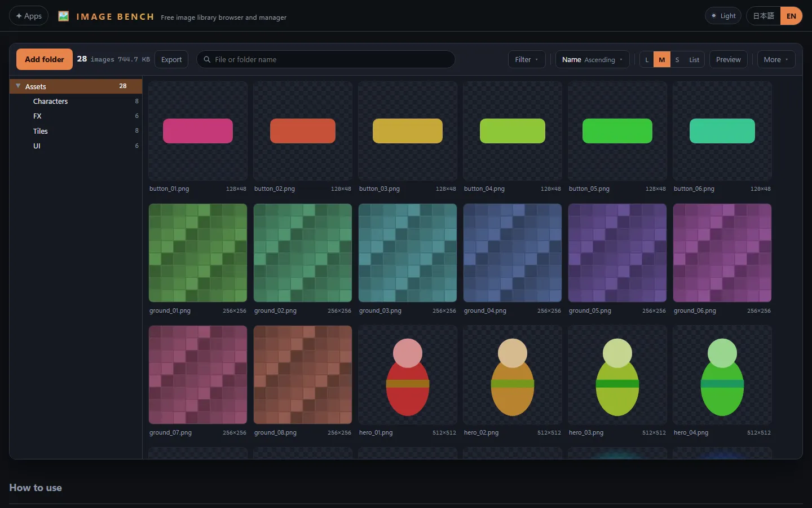The width and height of the screenshot is (812, 508).
Task: Select the UI folder
Action: point(76,146)
